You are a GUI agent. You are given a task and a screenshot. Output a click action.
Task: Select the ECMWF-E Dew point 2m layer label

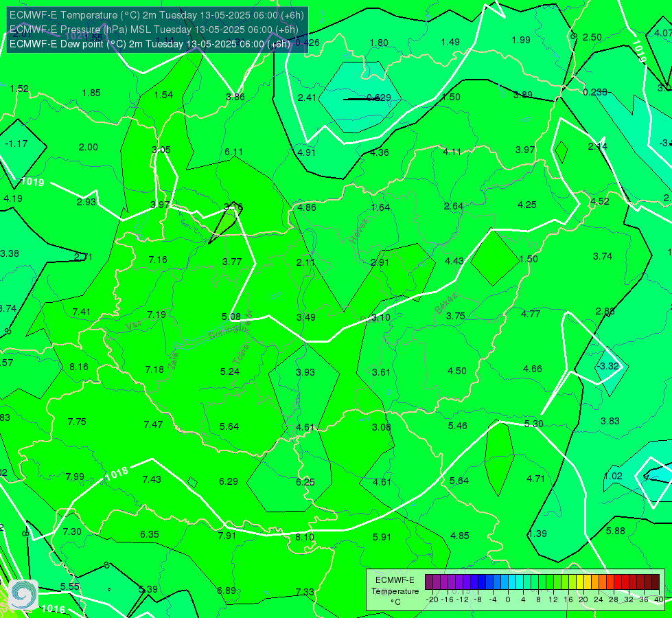click(x=150, y=44)
